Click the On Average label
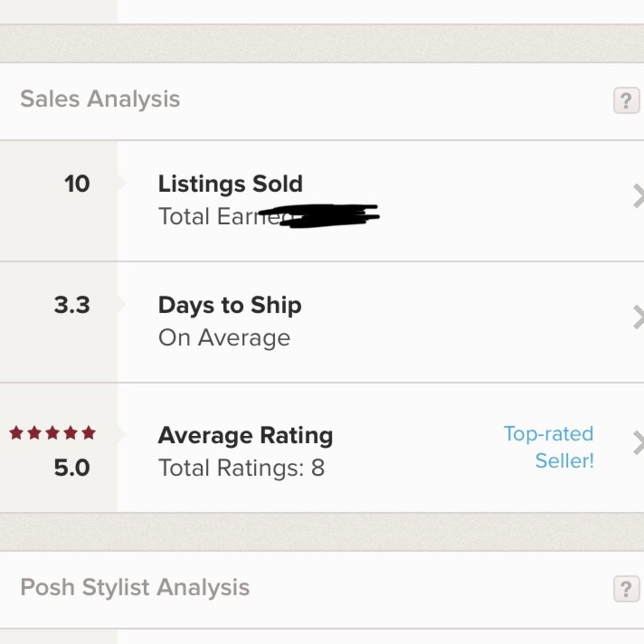This screenshot has width=644, height=644. click(224, 337)
